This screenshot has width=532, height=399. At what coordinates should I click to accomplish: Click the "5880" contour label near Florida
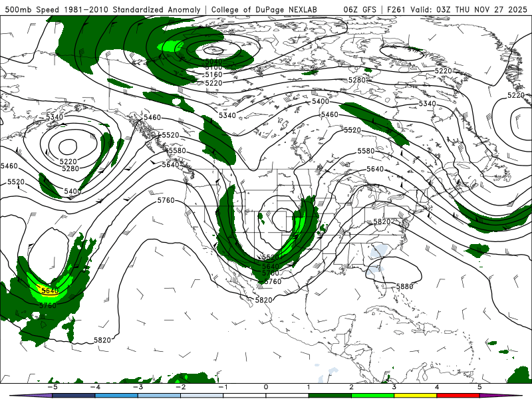(x=405, y=287)
